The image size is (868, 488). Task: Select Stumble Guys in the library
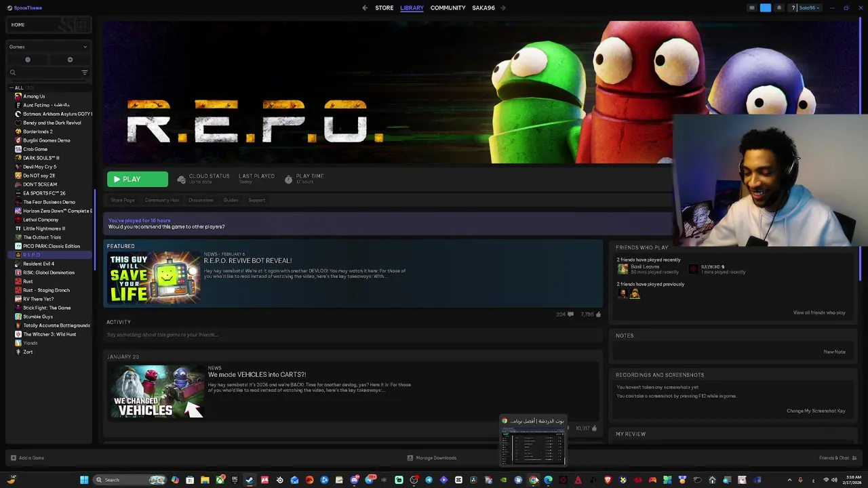point(38,317)
